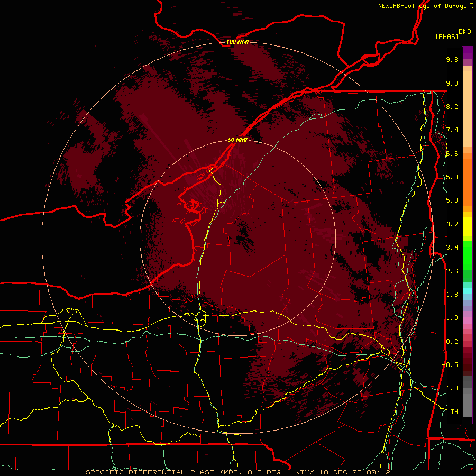
Task: Click the 6.6 colorbar value
Action: (452, 153)
